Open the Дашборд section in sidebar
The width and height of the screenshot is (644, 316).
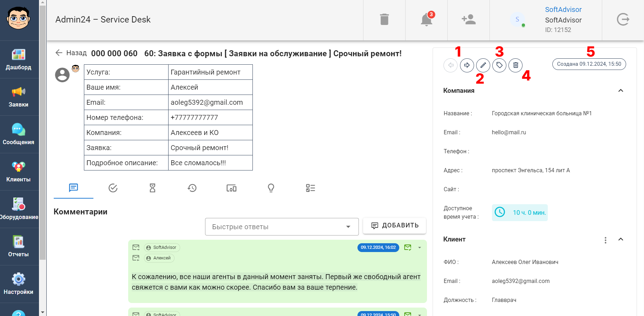click(19, 59)
